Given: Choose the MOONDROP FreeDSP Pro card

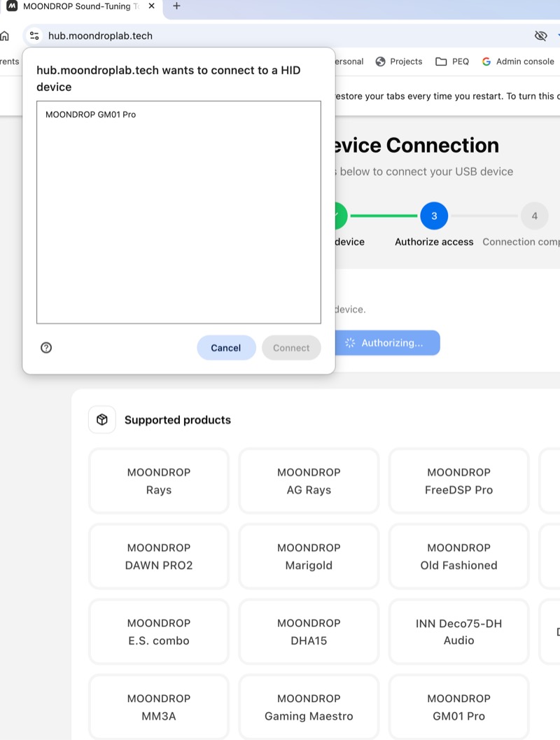Looking at the screenshot, I should pyautogui.click(x=459, y=481).
